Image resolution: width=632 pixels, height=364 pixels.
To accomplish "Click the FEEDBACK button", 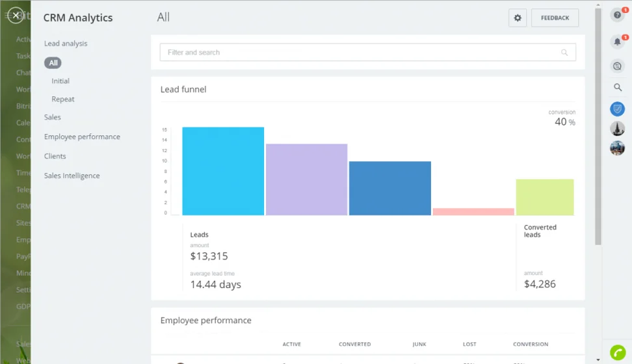I will coord(555,18).
